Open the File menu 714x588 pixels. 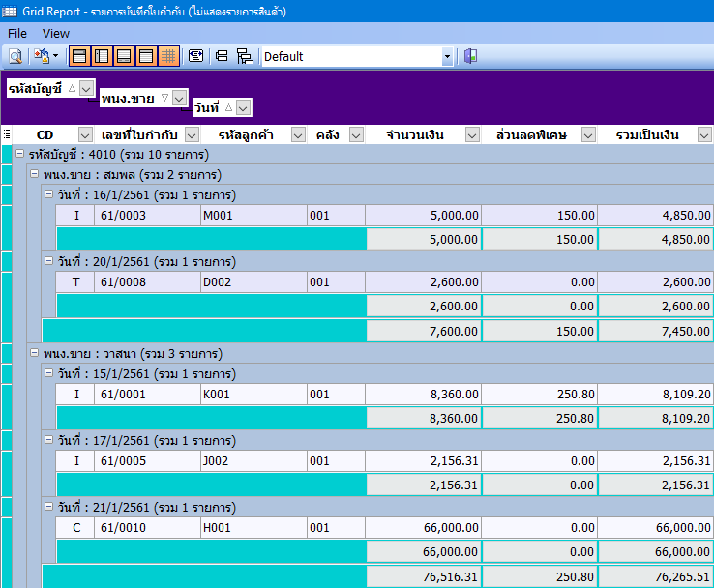(x=17, y=33)
